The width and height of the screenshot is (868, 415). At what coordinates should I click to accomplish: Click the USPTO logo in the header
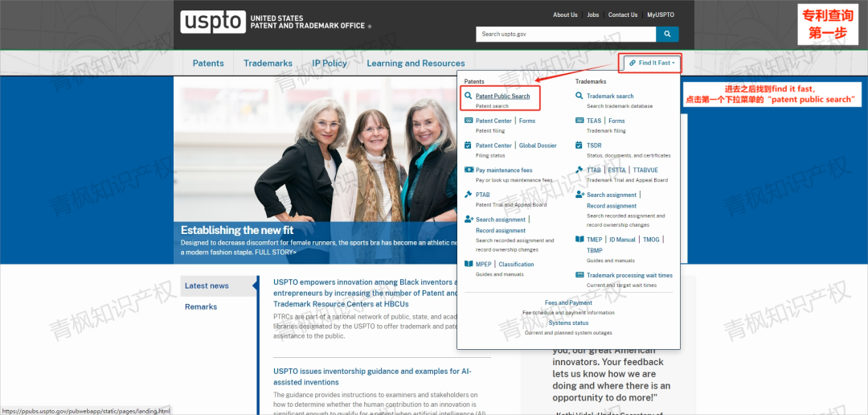(213, 22)
